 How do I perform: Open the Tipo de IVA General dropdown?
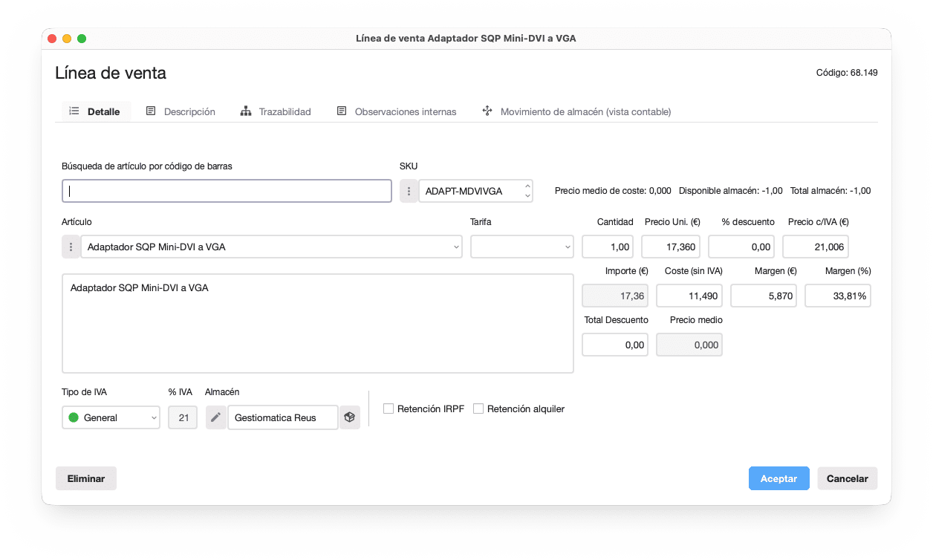click(111, 417)
